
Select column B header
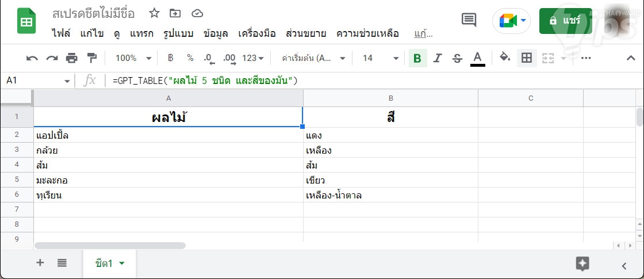coord(390,98)
